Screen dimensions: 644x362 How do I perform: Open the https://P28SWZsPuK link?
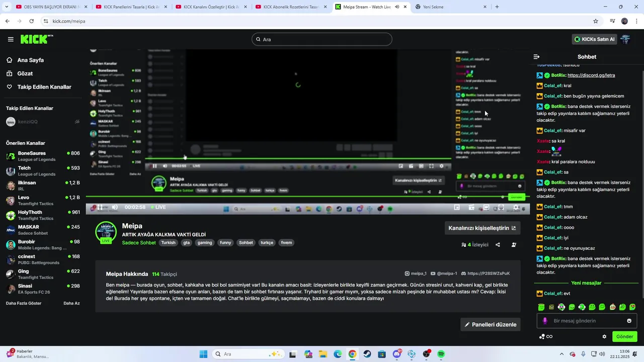coord(485,274)
